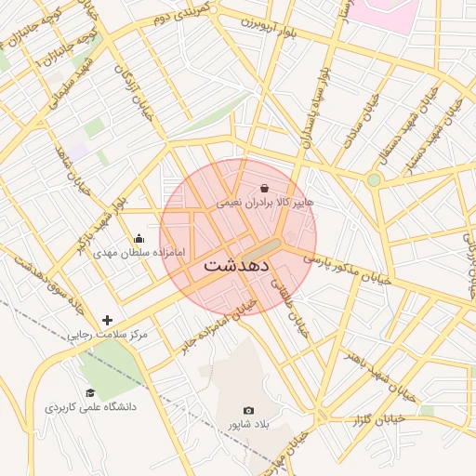Click the مرکز سلامت رجایی label
Image resolution: width=476 pixels, height=476 pixels.
tap(107, 335)
